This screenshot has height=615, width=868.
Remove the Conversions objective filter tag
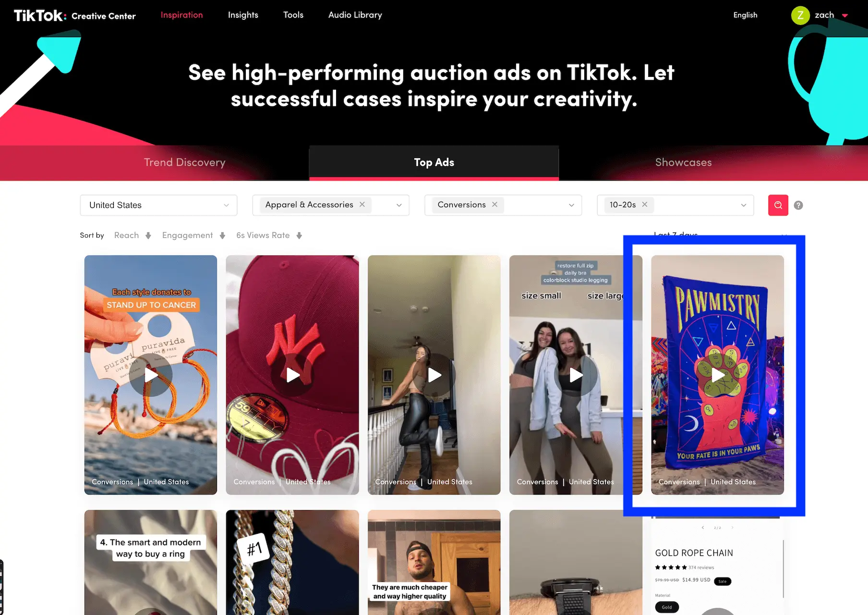494,204
